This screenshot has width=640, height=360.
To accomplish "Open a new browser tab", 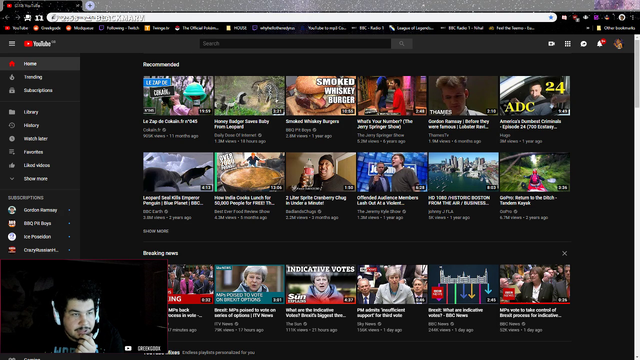I will [90, 5].
